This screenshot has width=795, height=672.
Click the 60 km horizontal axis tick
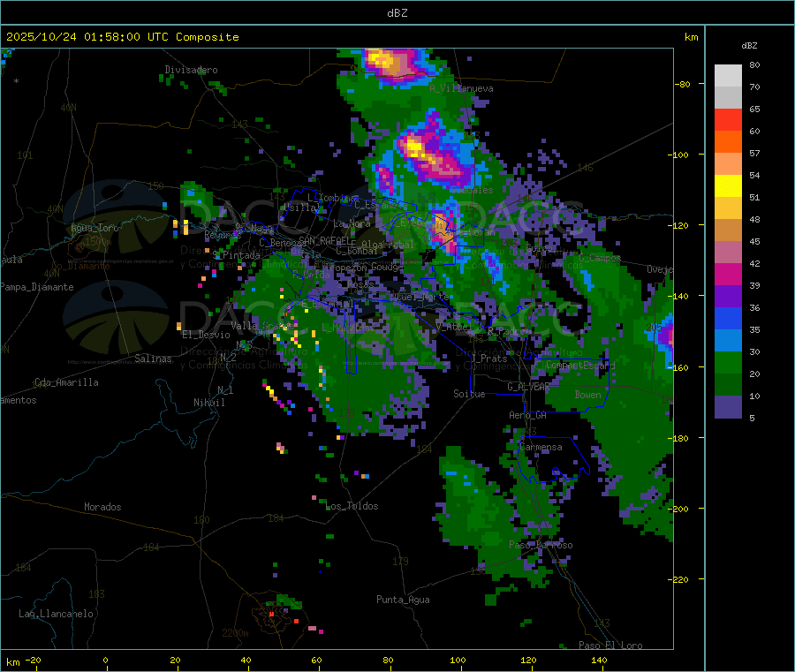point(316,660)
